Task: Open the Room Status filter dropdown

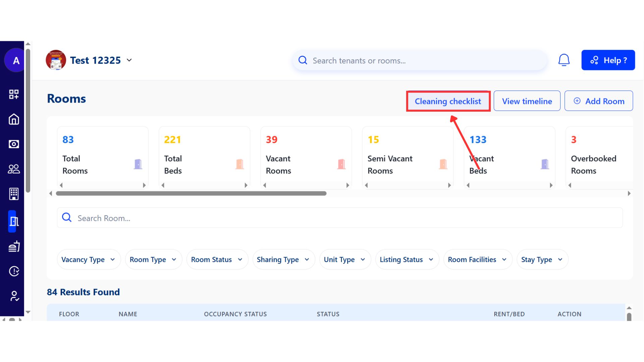Action: [217, 259]
